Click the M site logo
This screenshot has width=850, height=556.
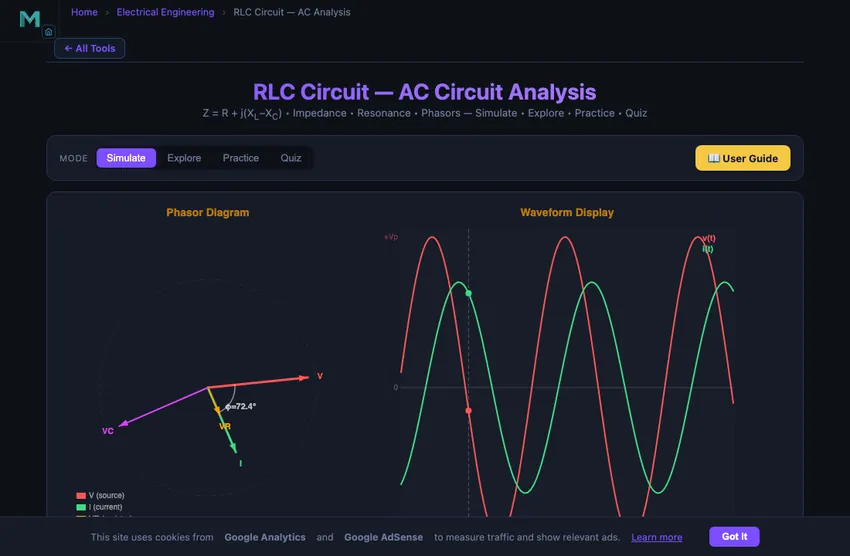coord(29,19)
